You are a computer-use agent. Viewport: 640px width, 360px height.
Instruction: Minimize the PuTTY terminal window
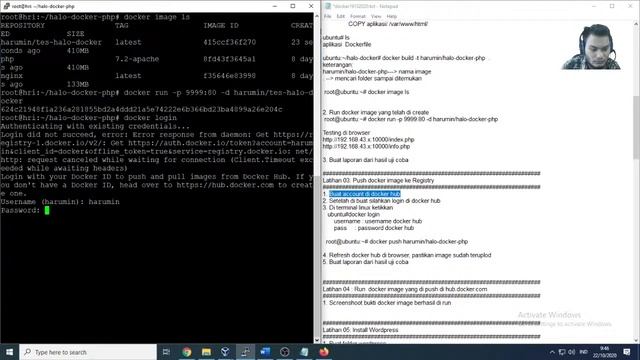275,6
